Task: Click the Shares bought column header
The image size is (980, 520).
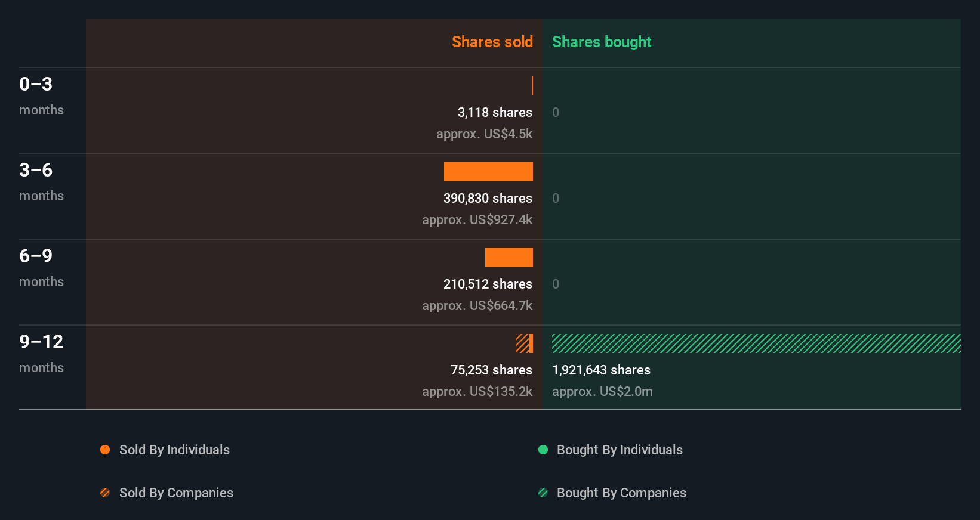Action: coord(602,42)
